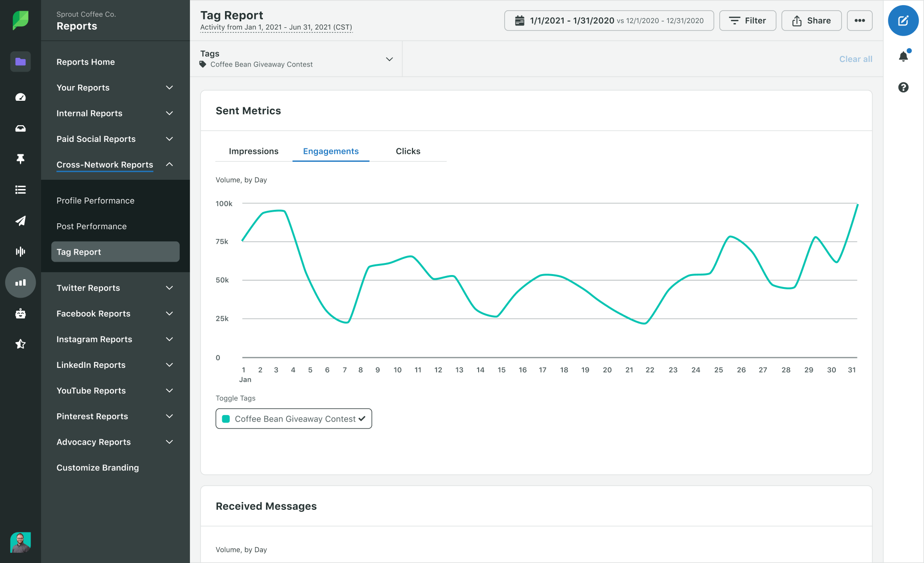Open the bot Automation icon
Viewport: 924px width, 563px height.
click(x=20, y=314)
